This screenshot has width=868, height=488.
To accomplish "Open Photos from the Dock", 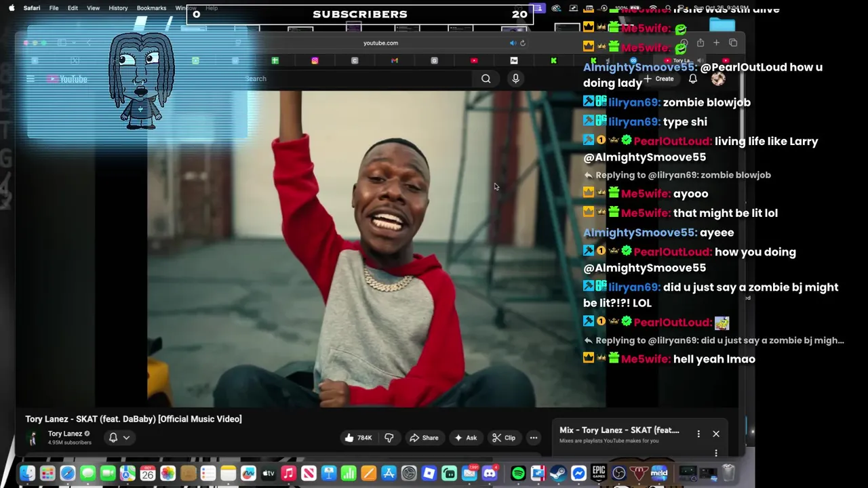I will pyautogui.click(x=167, y=473).
